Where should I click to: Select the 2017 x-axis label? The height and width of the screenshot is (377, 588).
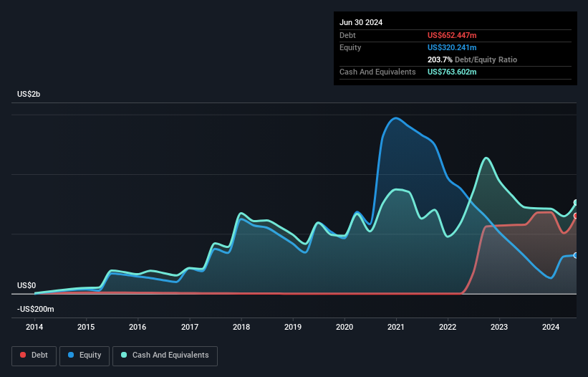pos(190,327)
